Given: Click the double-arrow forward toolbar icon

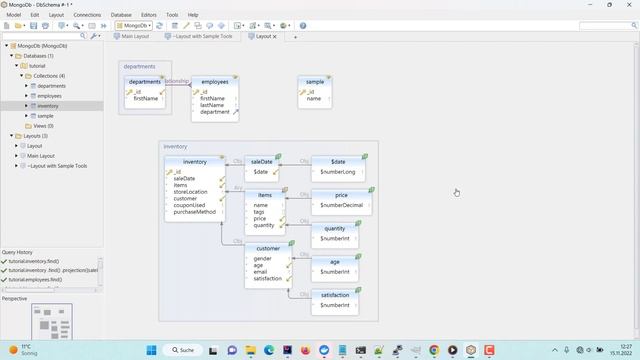Looking at the screenshot, I should point(104,26).
